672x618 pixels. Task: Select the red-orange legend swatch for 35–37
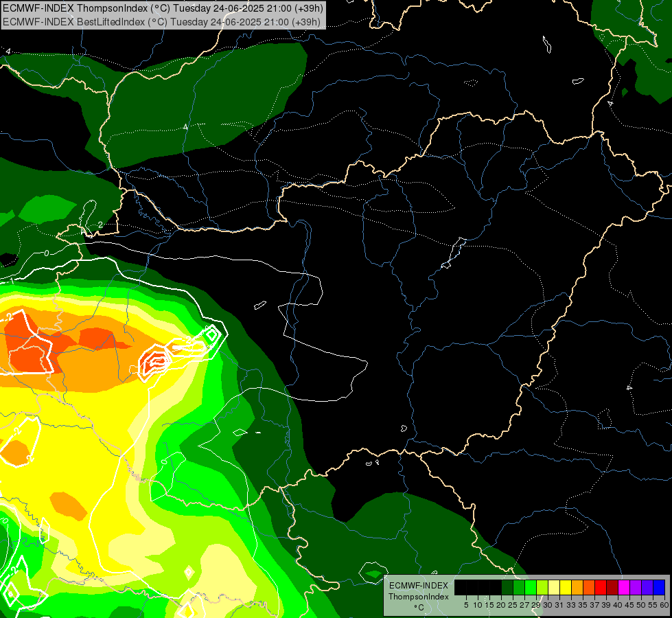coord(589,587)
